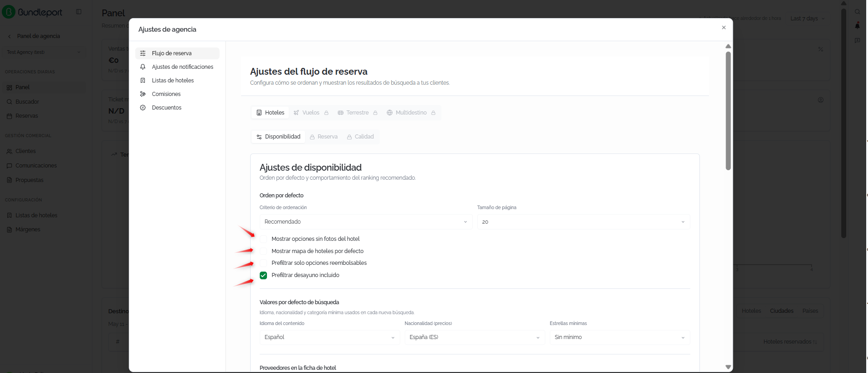
Task: Open Estrellas mínimas Sin mínimo dropdown
Action: pyautogui.click(x=620, y=337)
